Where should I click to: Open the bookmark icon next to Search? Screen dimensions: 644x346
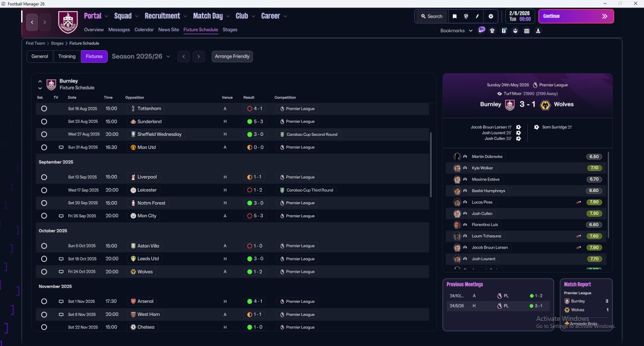(x=454, y=16)
